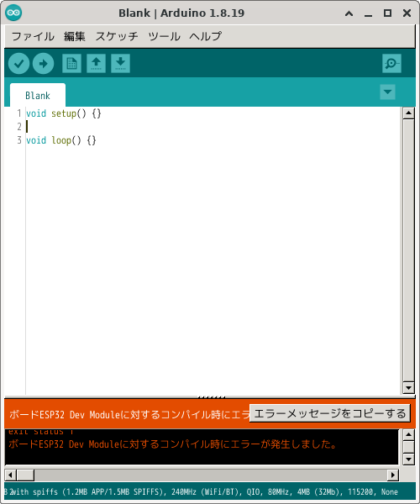
Task: Open a sketch with the up-arrow icon
Action: pos(96,63)
